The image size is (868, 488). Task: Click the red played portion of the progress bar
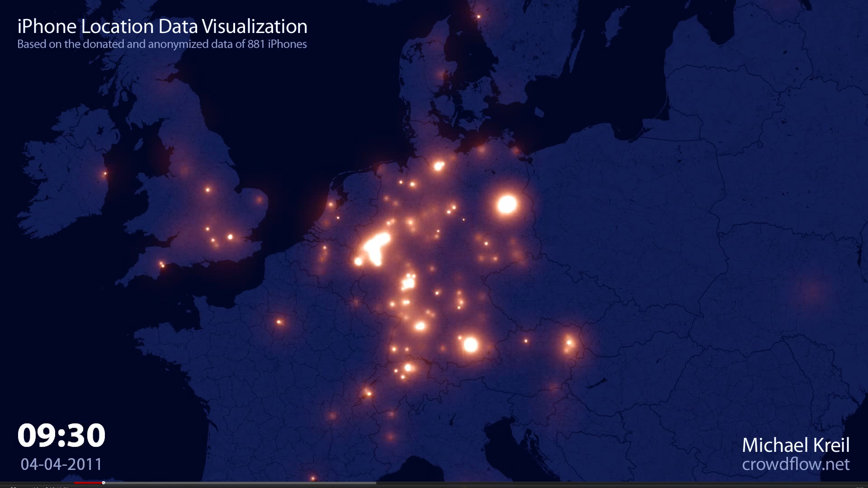[x=88, y=483]
